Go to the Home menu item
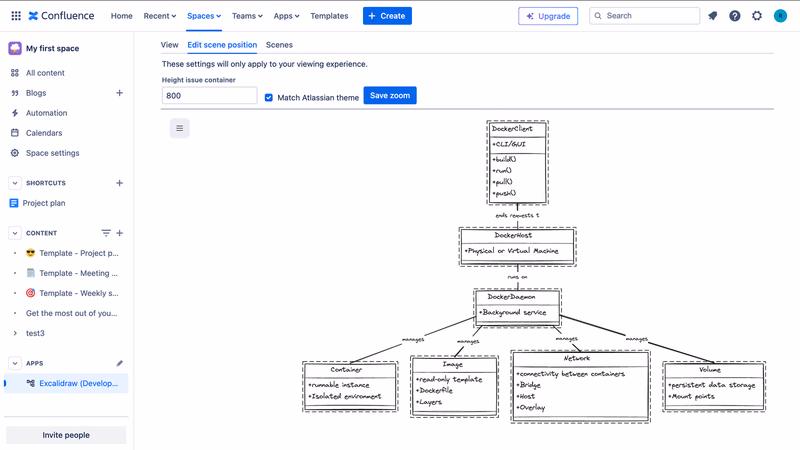The width and height of the screenshot is (800, 450). coord(121,16)
